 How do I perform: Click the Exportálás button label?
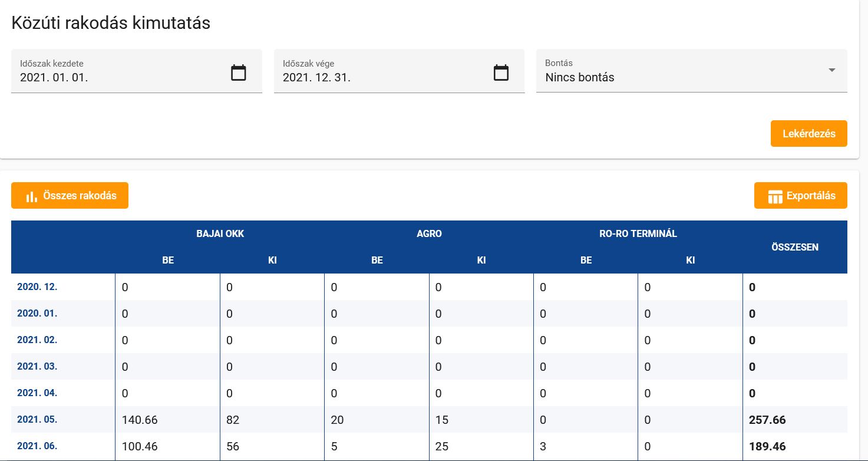pos(811,196)
